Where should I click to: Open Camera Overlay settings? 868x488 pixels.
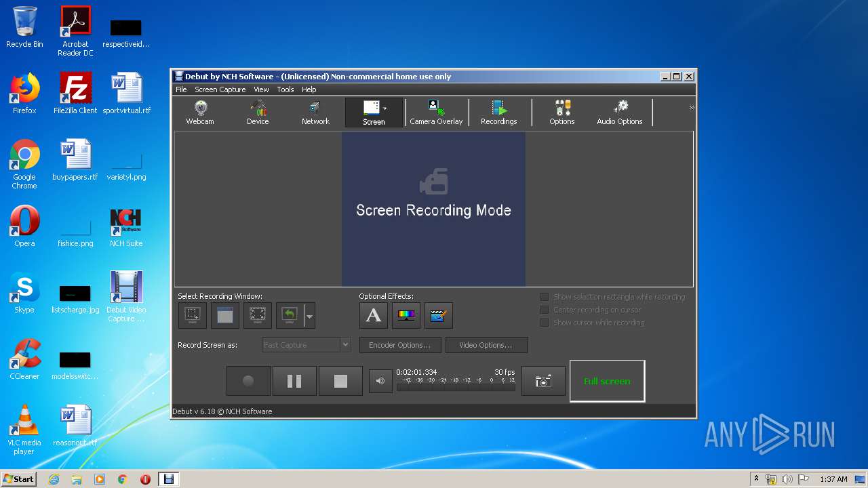(436, 113)
